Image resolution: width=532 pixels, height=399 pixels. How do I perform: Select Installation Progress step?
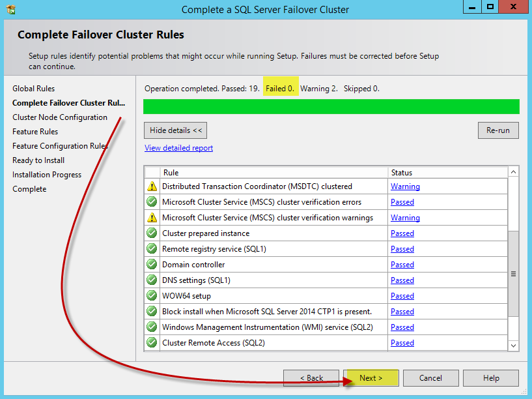point(47,175)
